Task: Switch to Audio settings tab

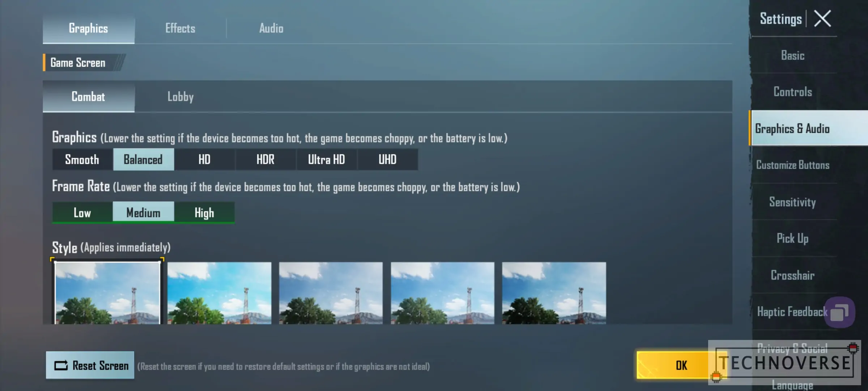Action: click(271, 28)
